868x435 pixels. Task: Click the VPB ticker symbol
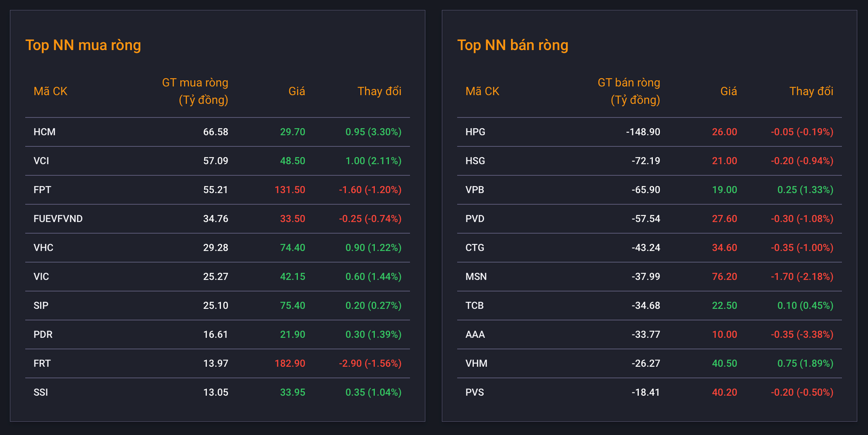[x=475, y=190]
